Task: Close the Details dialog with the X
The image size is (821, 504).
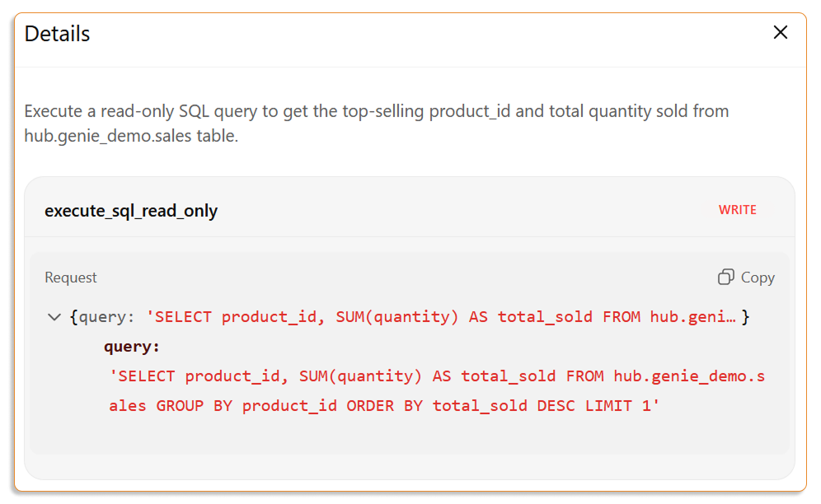Action: click(780, 33)
